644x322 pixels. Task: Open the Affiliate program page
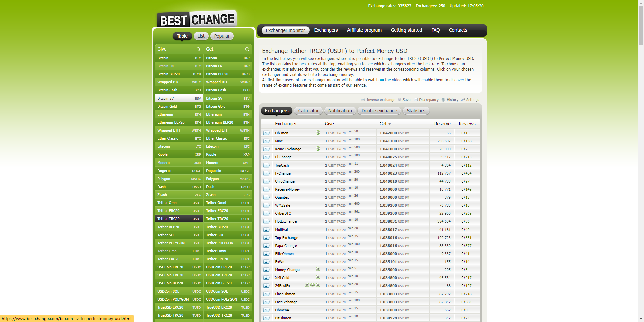click(x=364, y=30)
